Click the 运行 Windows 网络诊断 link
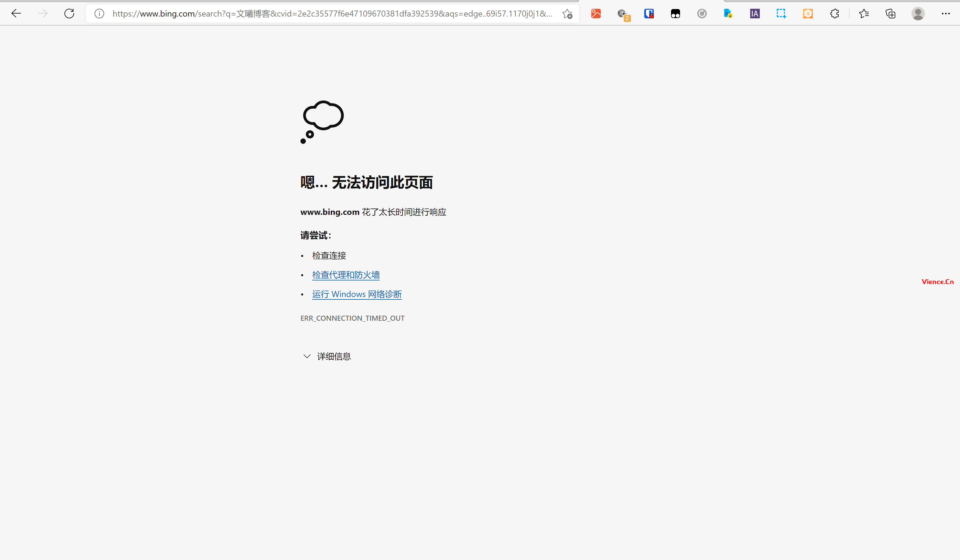Image resolution: width=960 pixels, height=560 pixels. click(356, 294)
